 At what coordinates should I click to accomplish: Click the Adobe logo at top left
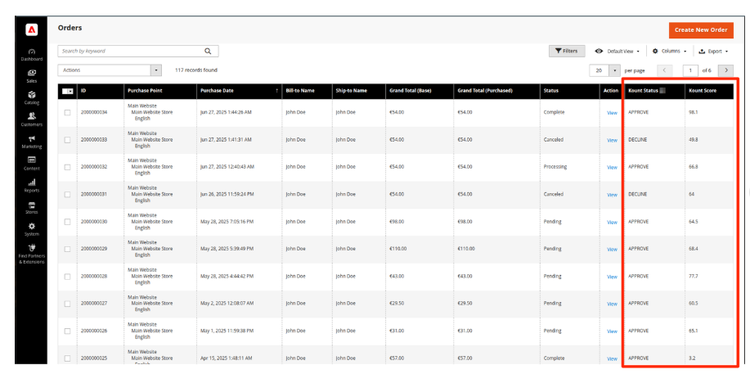32,30
